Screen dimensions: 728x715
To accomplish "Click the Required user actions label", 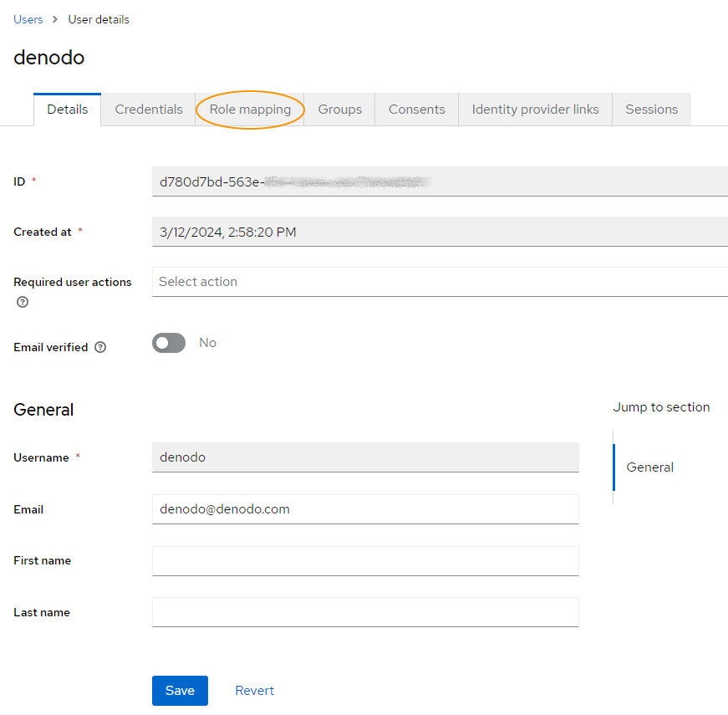I will point(73,282).
